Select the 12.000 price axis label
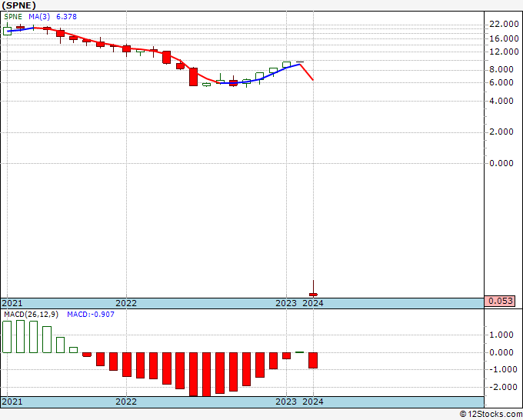Viewport: 523px width, 420px height. click(x=504, y=52)
